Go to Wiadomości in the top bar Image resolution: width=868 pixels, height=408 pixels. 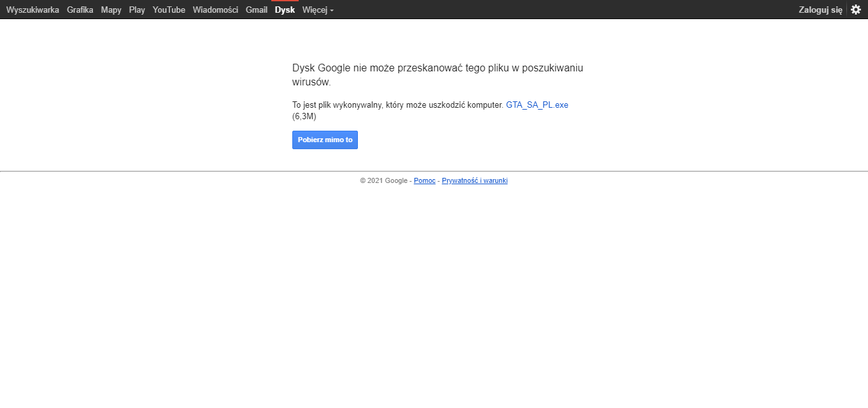pyautogui.click(x=215, y=10)
